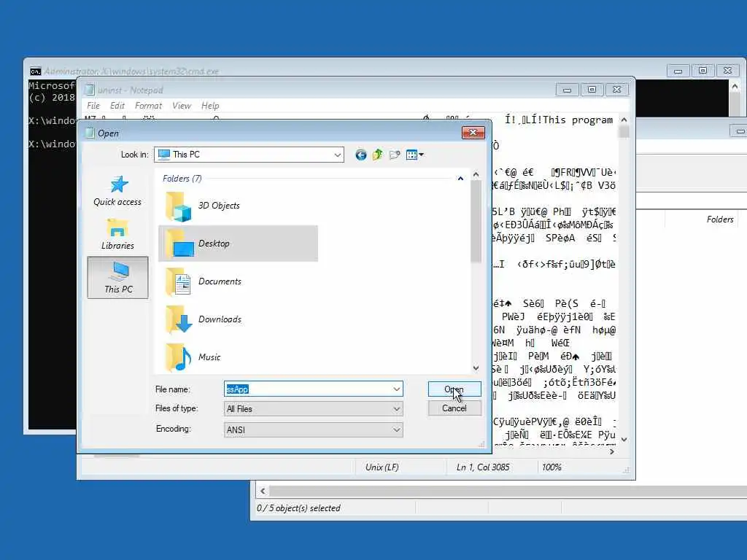Maximize the Notepad window
This screenshot has width=747, height=560.
tap(592, 90)
